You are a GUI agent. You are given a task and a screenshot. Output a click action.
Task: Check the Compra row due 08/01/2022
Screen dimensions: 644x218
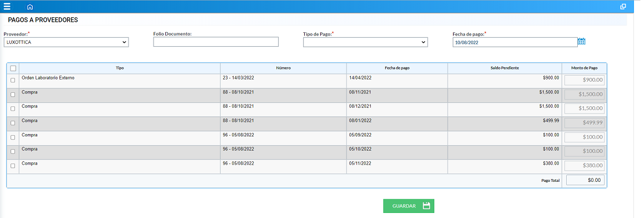click(13, 123)
